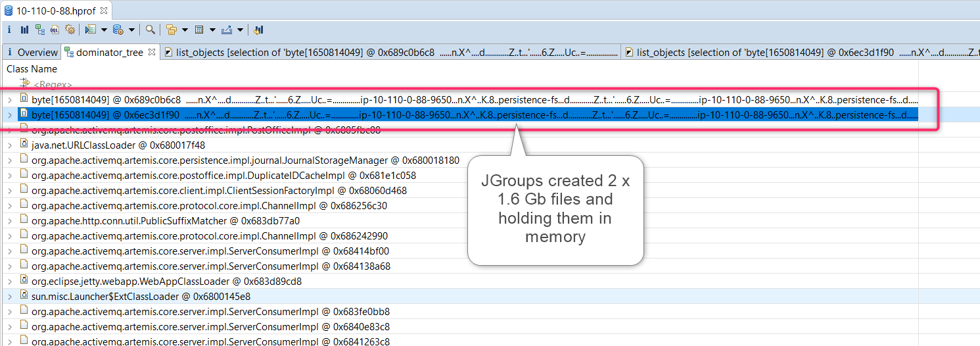Expand the JournalStorageManager node
The image size is (980, 346).
click(x=9, y=161)
